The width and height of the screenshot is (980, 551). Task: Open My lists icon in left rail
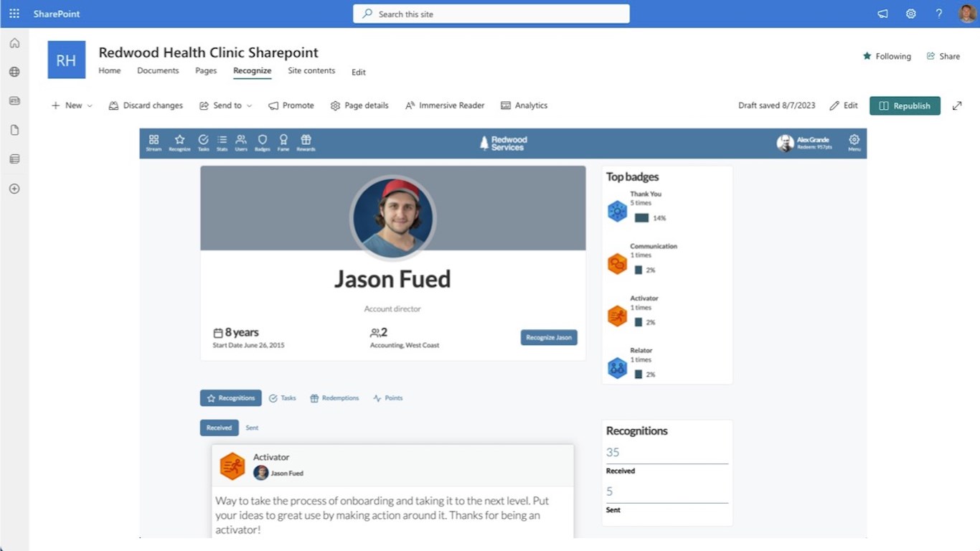14,159
